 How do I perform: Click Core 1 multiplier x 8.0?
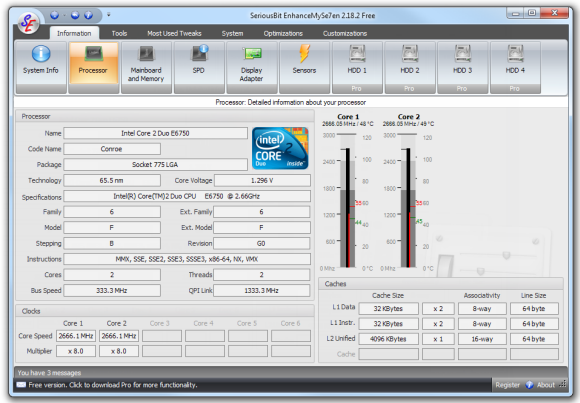tap(76, 351)
